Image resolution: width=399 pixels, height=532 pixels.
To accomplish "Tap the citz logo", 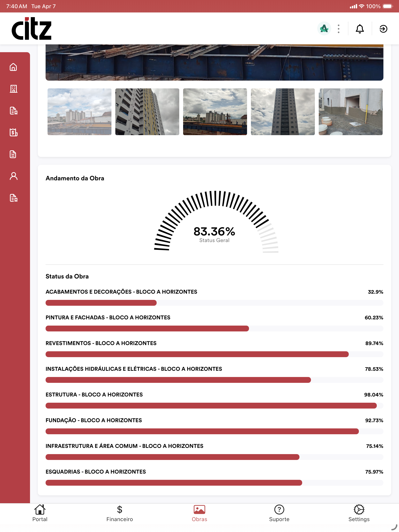I will click(x=32, y=28).
